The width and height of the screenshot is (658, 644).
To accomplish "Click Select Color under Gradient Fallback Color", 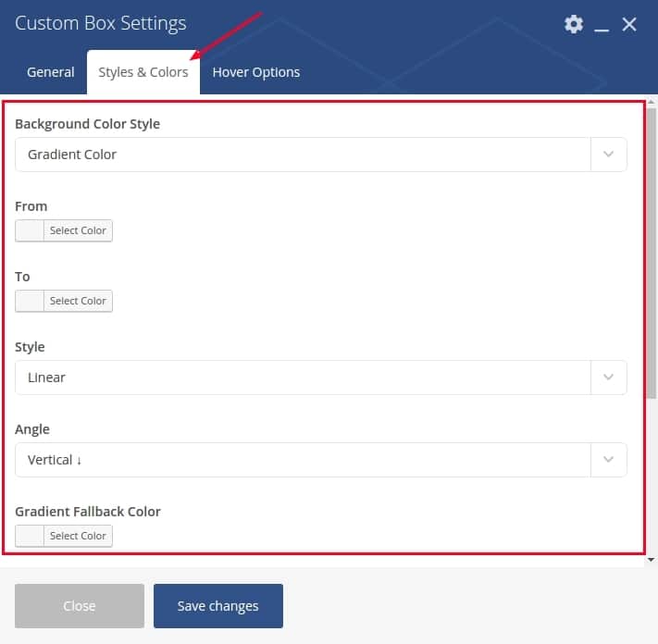I will tap(78, 536).
